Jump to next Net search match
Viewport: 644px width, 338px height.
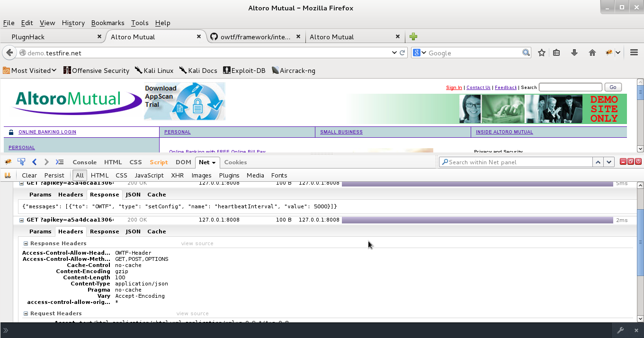click(x=609, y=162)
